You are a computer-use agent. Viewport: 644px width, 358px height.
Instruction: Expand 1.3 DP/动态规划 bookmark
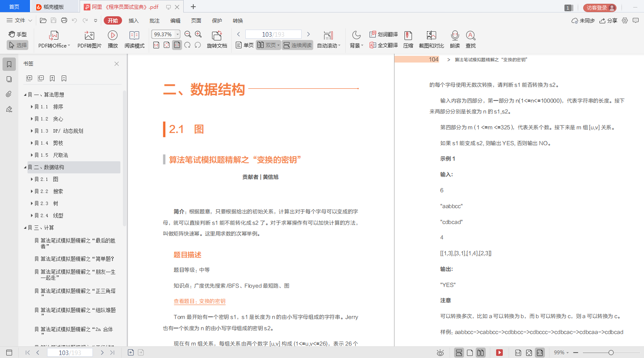pos(32,131)
